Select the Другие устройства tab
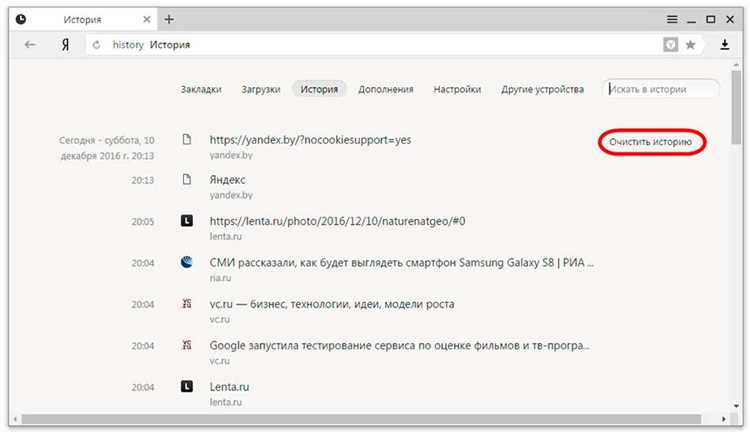Image resolution: width=750 pixels, height=432 pixels. 542,89
